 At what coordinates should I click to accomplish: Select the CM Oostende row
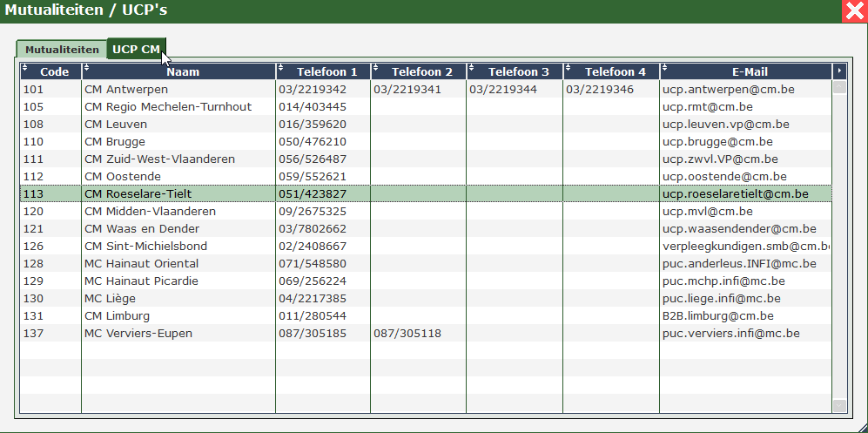click(x=426, y=176)
